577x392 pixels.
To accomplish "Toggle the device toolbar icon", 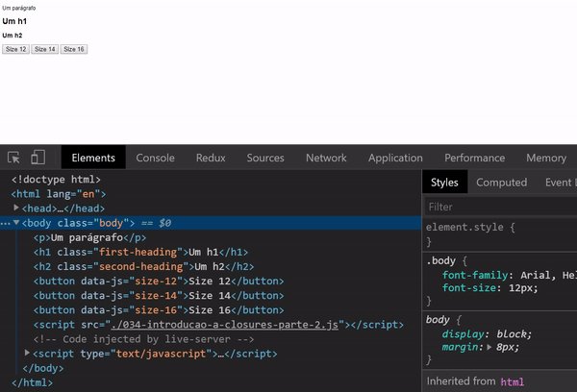I will (x=38, y=158).
